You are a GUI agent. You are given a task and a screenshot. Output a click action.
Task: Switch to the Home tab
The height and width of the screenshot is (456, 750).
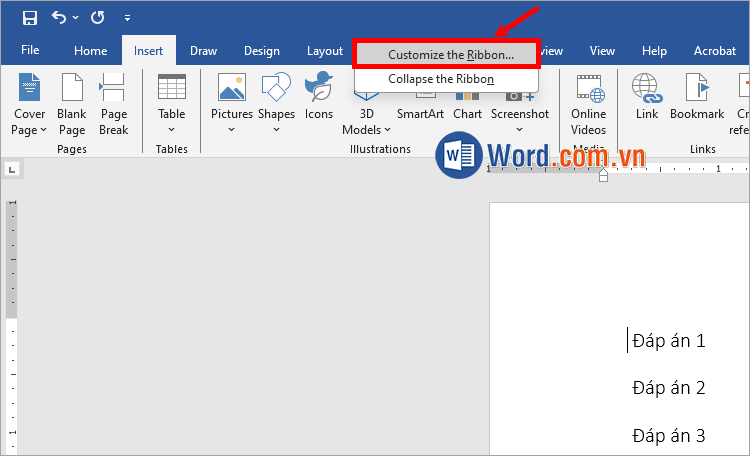pyautogui.click(x=90, y=51)
